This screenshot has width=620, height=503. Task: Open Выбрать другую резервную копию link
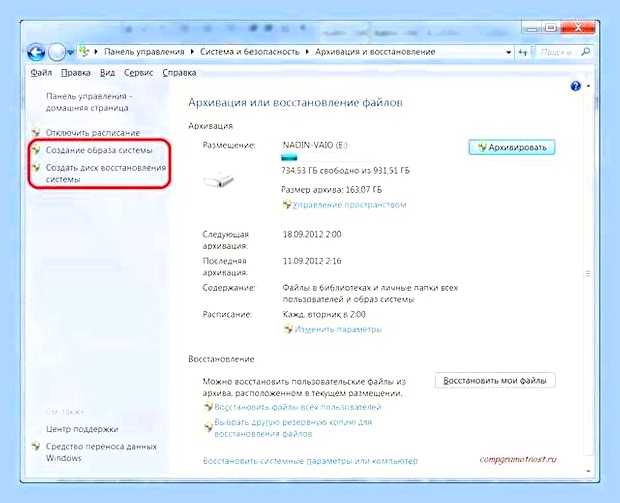point(293,428)
